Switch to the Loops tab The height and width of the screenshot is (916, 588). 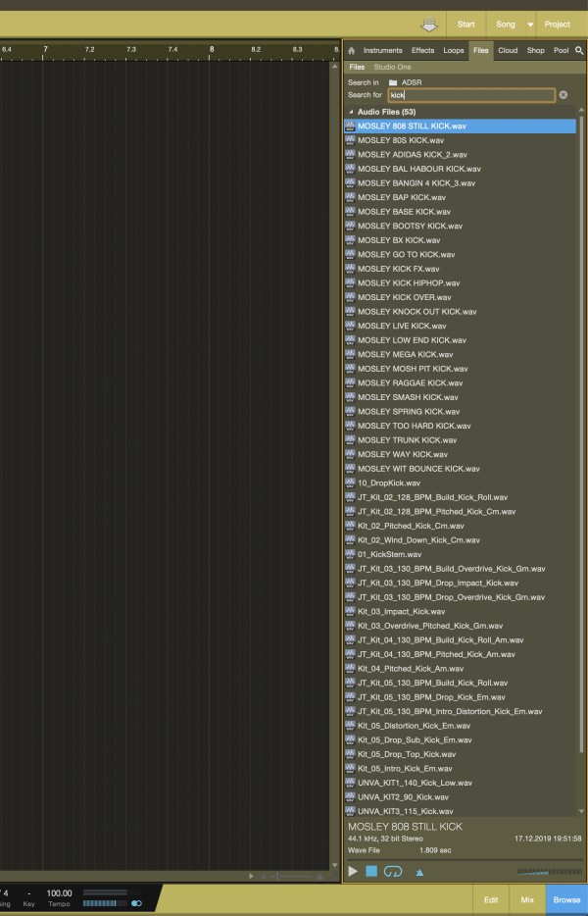[453, 50]
